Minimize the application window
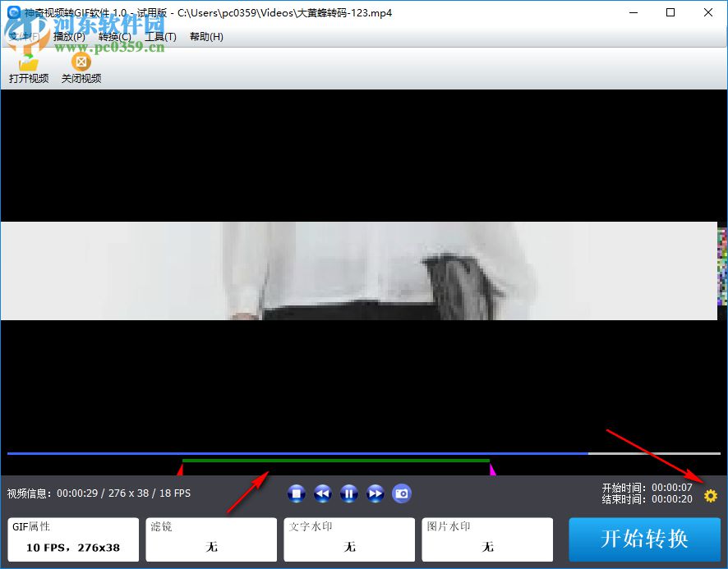This screenshot has width=728, height=569. pos(634,12)
